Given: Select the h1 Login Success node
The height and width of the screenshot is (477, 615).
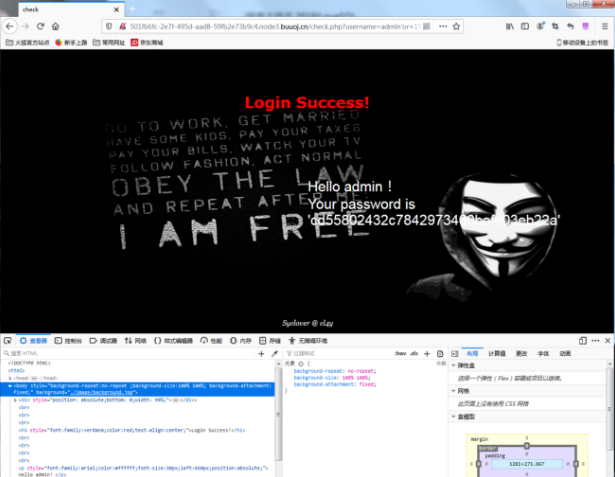Looking at the screenshot, I should [x=132, y=430].
